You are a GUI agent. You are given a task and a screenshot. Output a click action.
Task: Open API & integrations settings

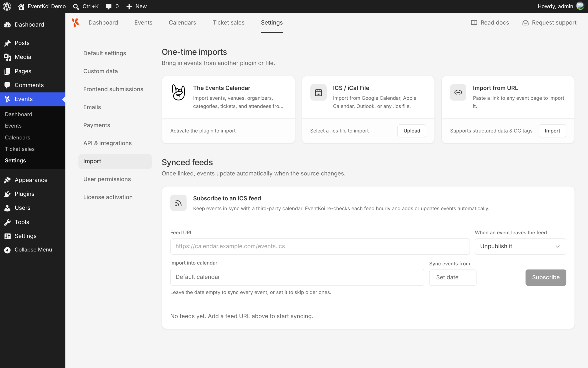click(x=115, y=143)
